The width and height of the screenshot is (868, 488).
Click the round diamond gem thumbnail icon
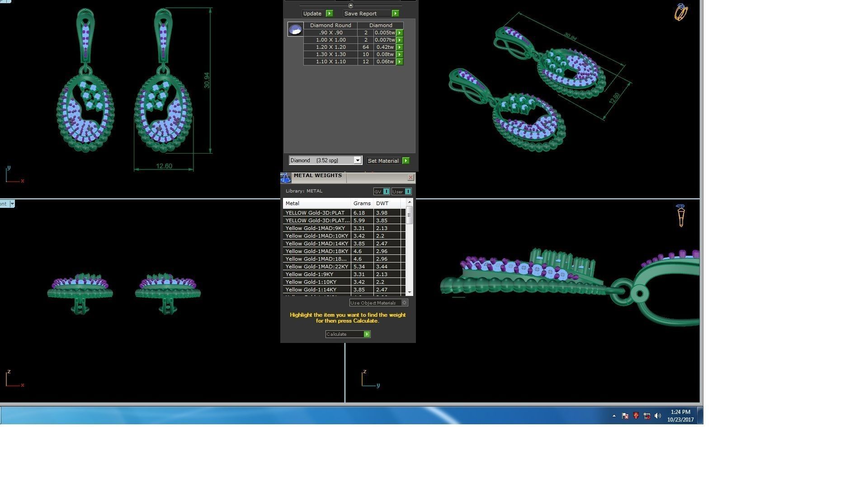pos(295,30)
